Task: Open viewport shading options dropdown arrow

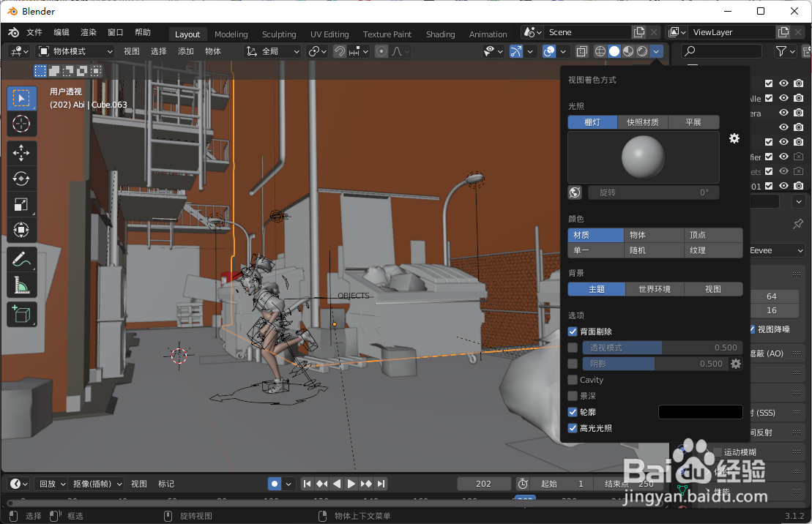Action: (x=656, y=51)
